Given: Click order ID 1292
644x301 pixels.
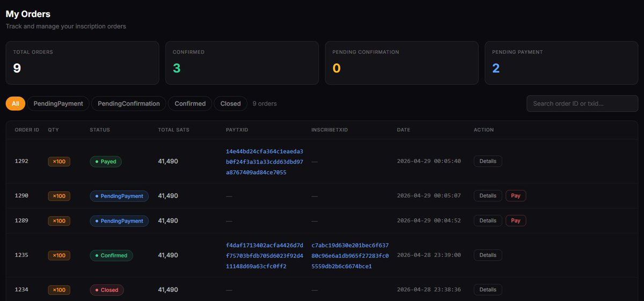Looking at the screenshot, I should click(21, 161).
